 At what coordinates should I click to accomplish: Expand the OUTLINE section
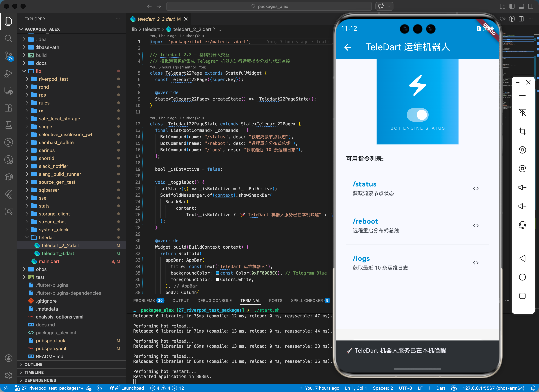34,364
